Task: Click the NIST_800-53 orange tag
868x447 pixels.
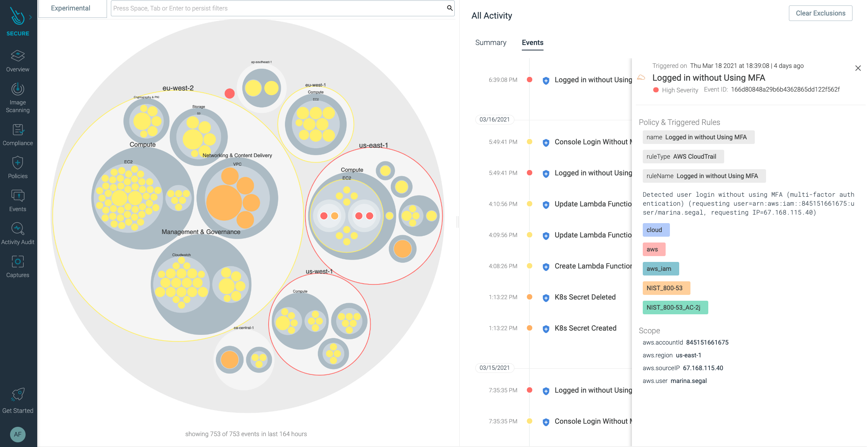Action: [x=666, y=288]
